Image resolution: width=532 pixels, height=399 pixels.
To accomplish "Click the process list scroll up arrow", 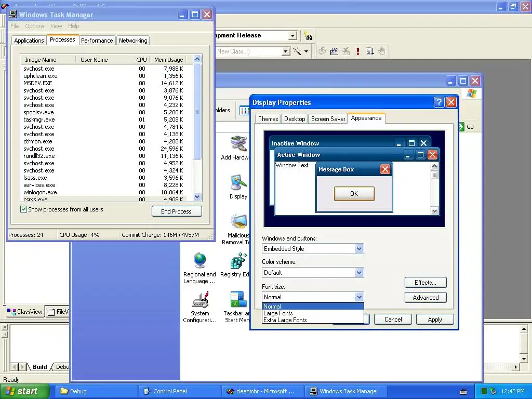I will point(197,59).
